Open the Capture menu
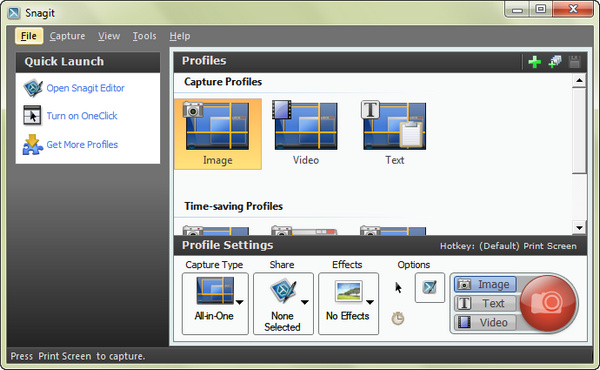 (67, 36)
